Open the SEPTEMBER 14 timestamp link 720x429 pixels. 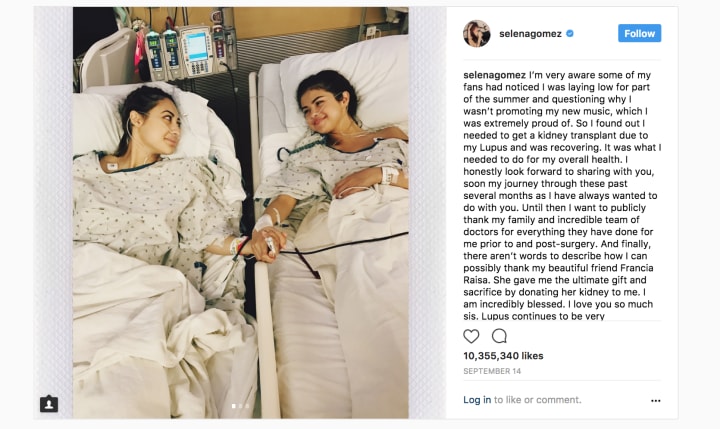[x=492, y=371]
